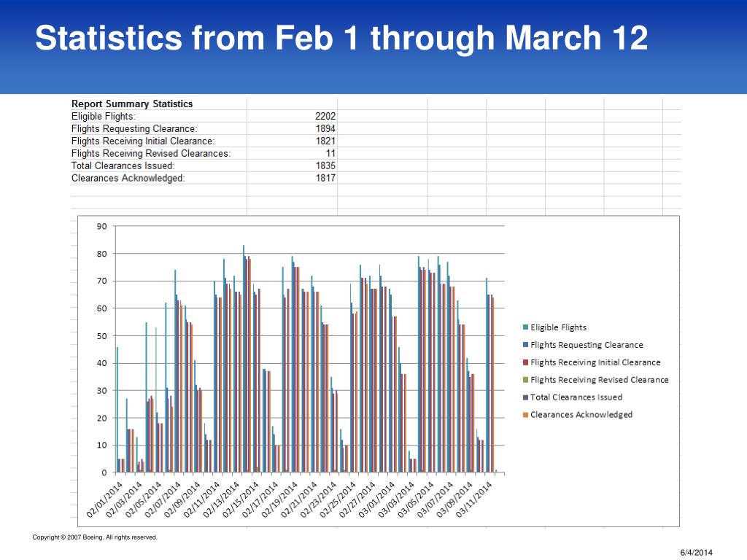
Task: Select the 'Report Summary Statistics' heading
Action: point(132,104)
